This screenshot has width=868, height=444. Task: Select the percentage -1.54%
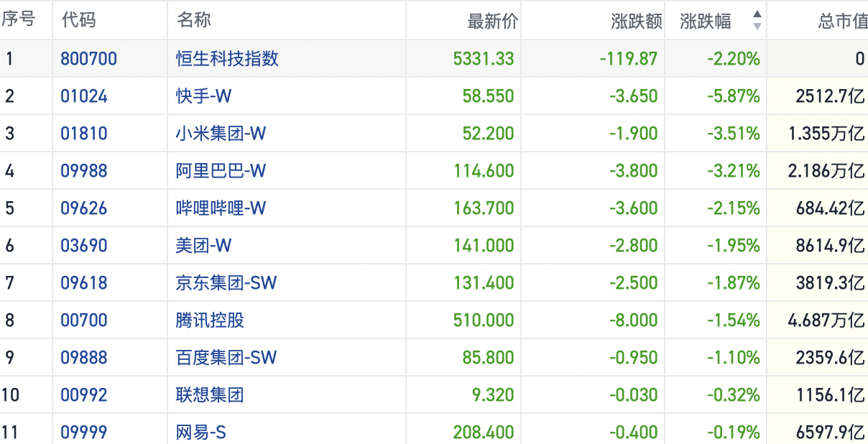click(x=732, y=320)
